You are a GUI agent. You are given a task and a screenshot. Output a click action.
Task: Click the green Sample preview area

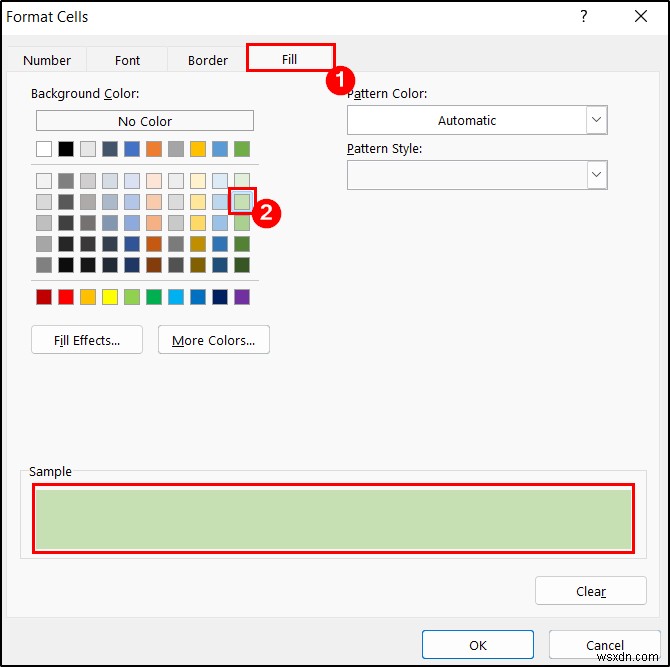click(334, 518)
